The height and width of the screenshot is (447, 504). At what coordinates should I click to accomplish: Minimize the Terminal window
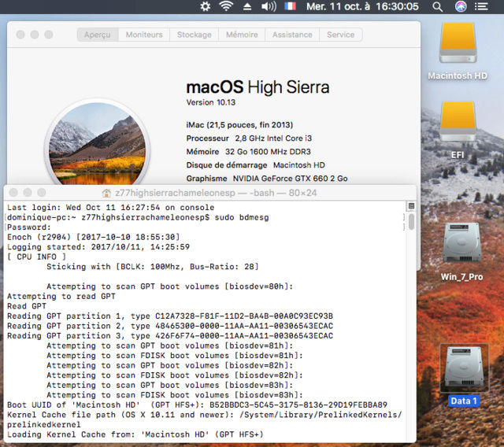[28, 193]
